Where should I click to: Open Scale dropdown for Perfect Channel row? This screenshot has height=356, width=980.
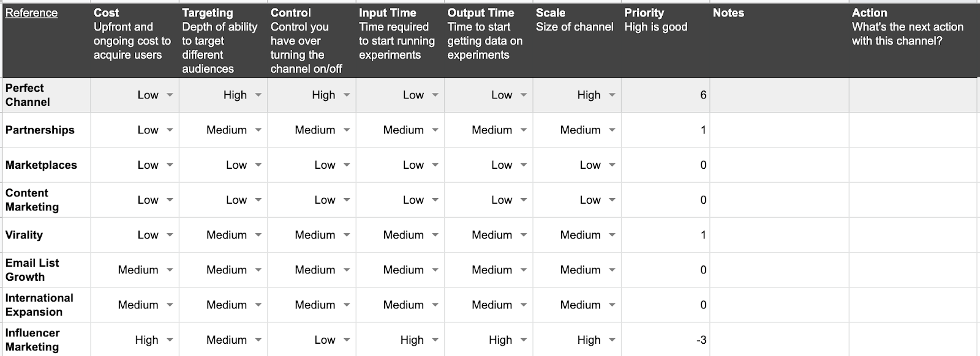click(612, 95)
